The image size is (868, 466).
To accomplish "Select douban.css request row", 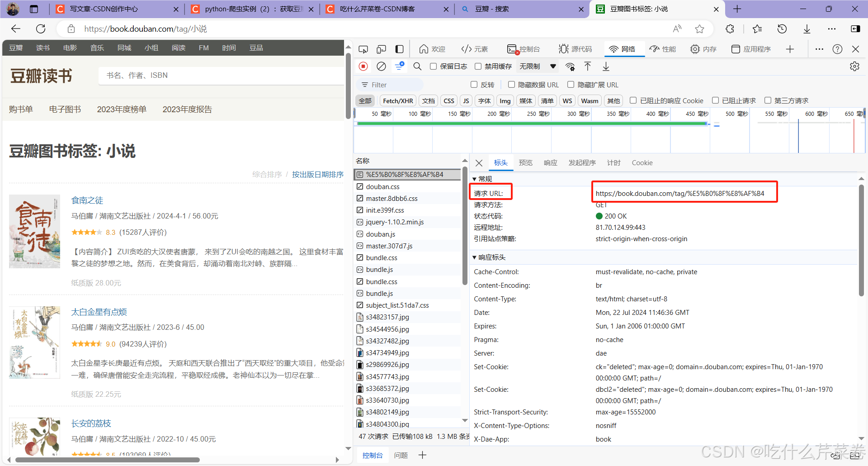I will tap(407, 186).
